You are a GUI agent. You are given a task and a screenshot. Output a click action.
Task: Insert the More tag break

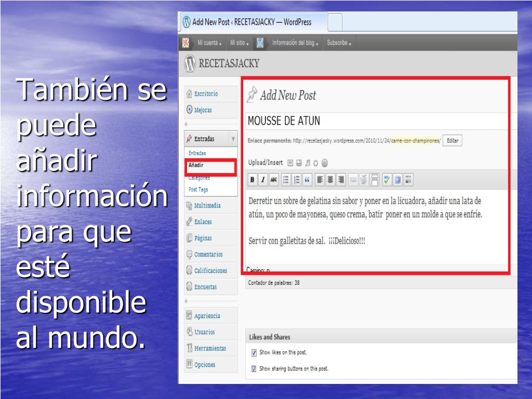[x=375, y=180]
